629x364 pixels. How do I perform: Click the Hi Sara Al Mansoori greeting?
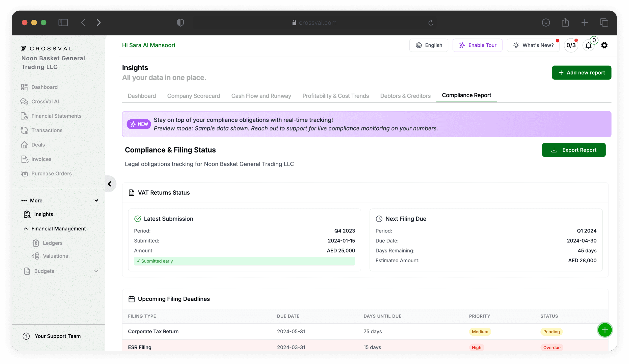click(x=148, y=45)
